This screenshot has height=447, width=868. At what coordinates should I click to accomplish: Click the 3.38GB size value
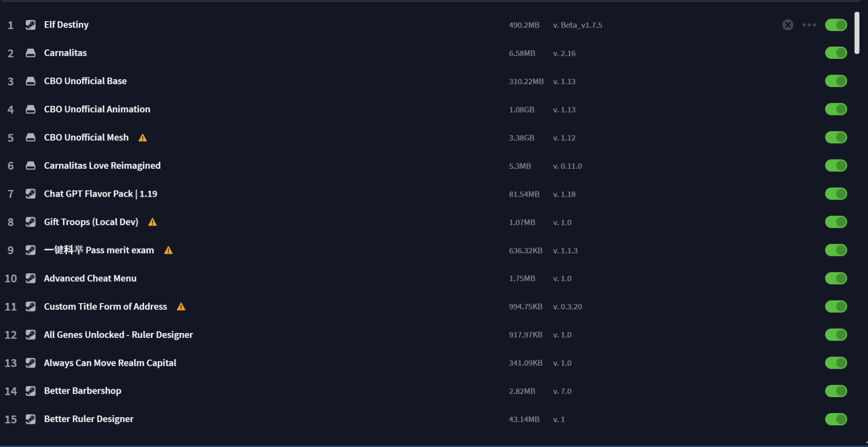[521, 138]
